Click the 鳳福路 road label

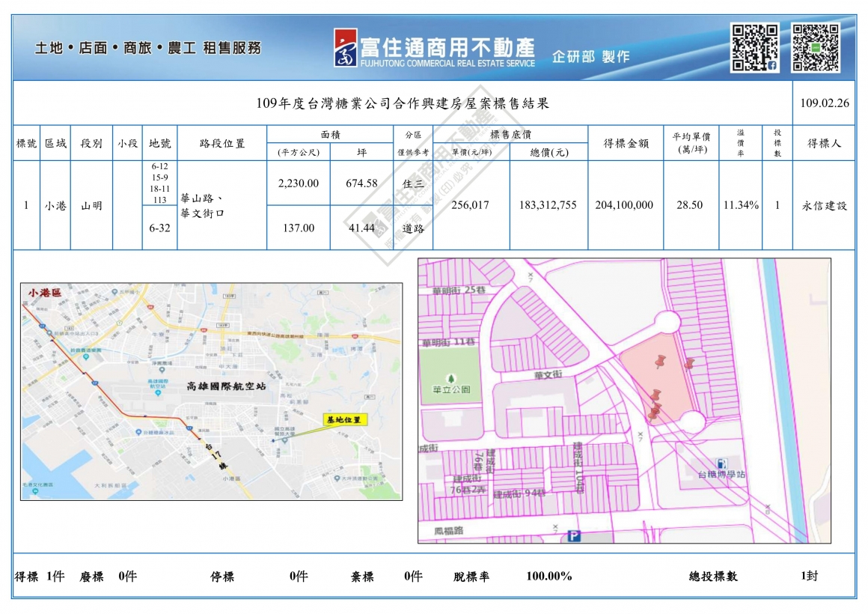click(x=448, y=531)
